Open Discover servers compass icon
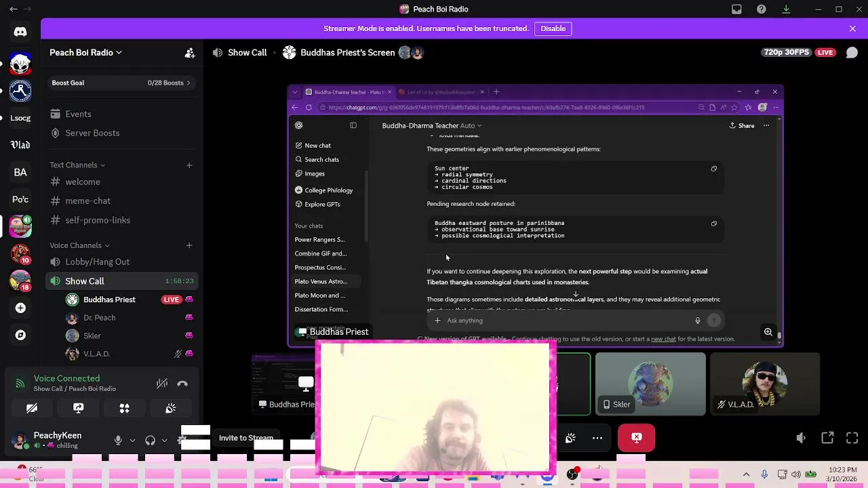The width and height of the screenshot is (868, 488). 20,335
